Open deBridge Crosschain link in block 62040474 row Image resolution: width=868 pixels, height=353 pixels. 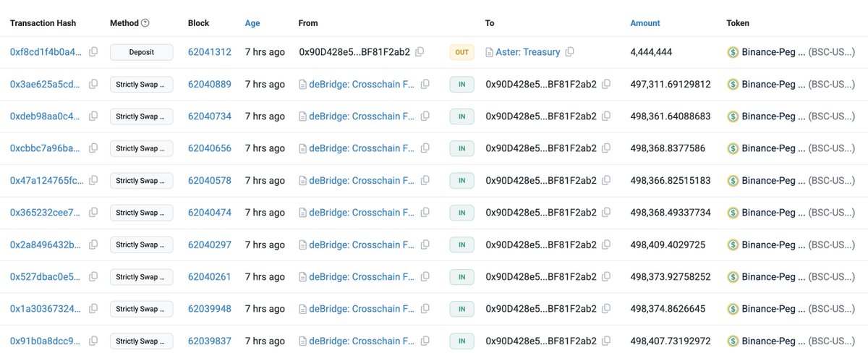pyautogui.click(x=362, y=213)
